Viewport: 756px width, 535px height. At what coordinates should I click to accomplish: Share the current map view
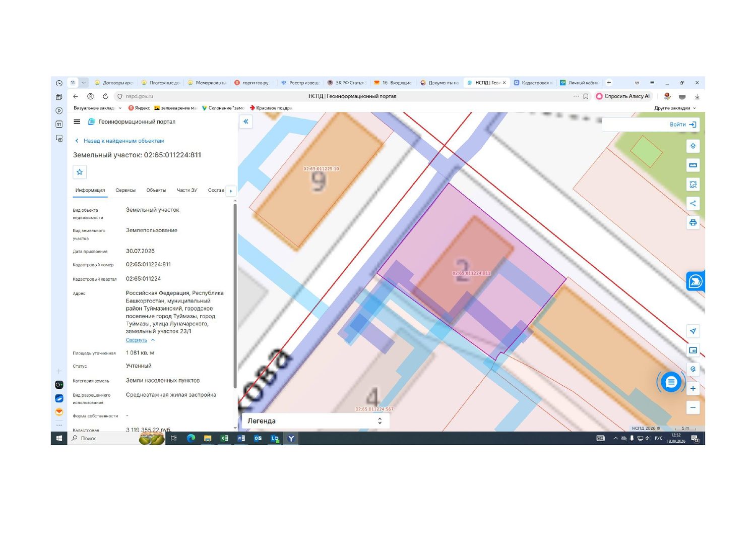(693, 203)
